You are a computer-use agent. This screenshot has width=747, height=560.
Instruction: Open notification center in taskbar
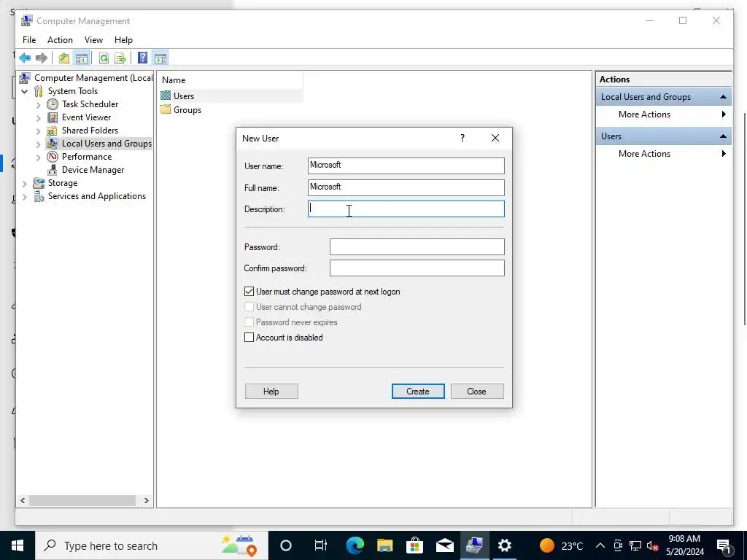(724, 545)
